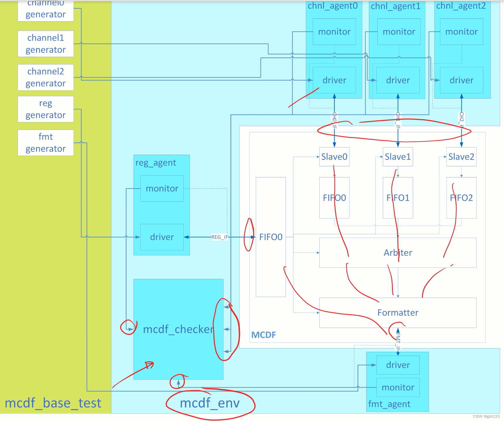The height and width of the screenshot is (421, 504).
Task: Click the fmt_agent label
Action: [x=389, y=404]
